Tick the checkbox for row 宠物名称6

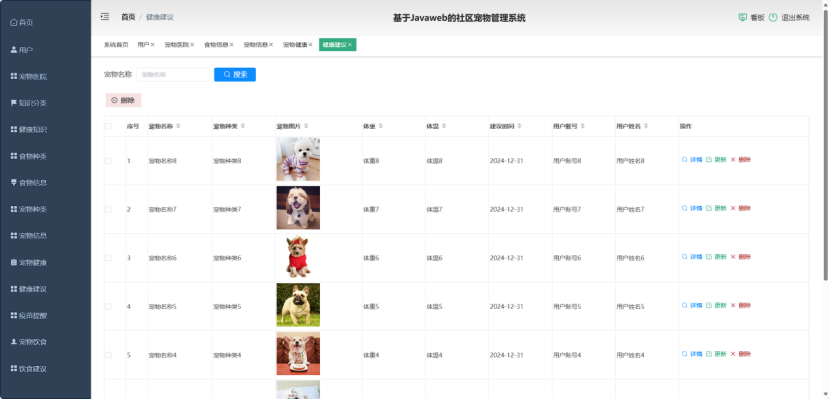[x=108, y=258]
